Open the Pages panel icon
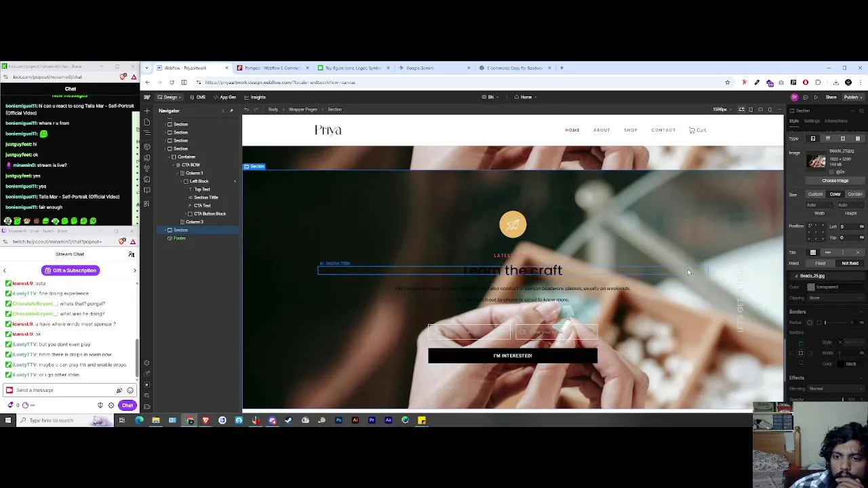Viewport: 868px width, 488px height. click(147, 123)
